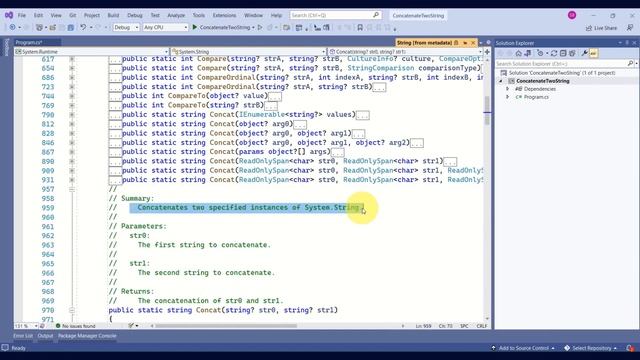Close the String [from metadata] tab

click(473, 43)
